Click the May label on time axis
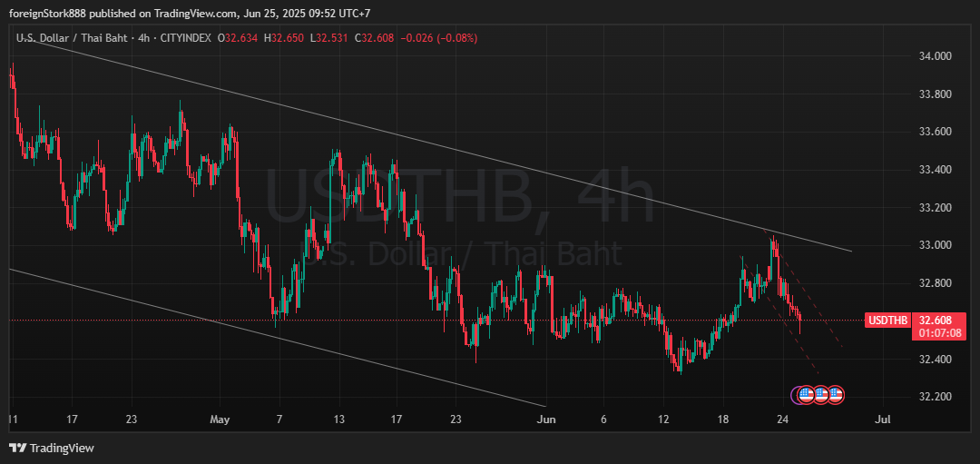The image size is (980, 464). click(220, 420)
